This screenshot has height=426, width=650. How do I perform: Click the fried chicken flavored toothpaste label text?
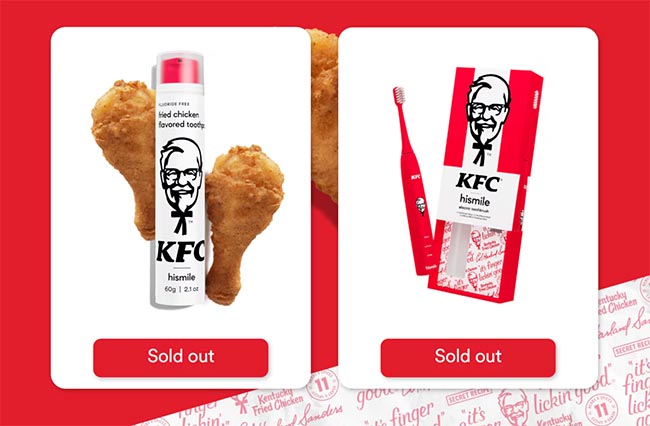click(181, 119)
